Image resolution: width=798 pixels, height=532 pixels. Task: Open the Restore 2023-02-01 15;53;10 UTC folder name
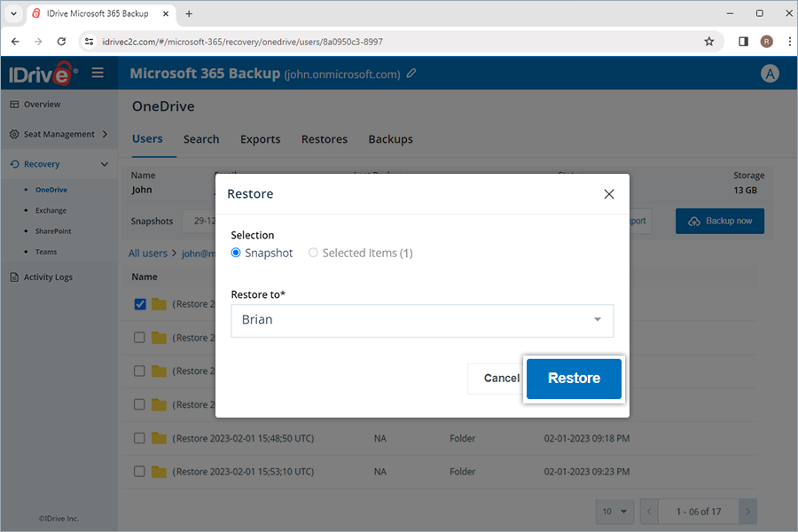point(243,472)
